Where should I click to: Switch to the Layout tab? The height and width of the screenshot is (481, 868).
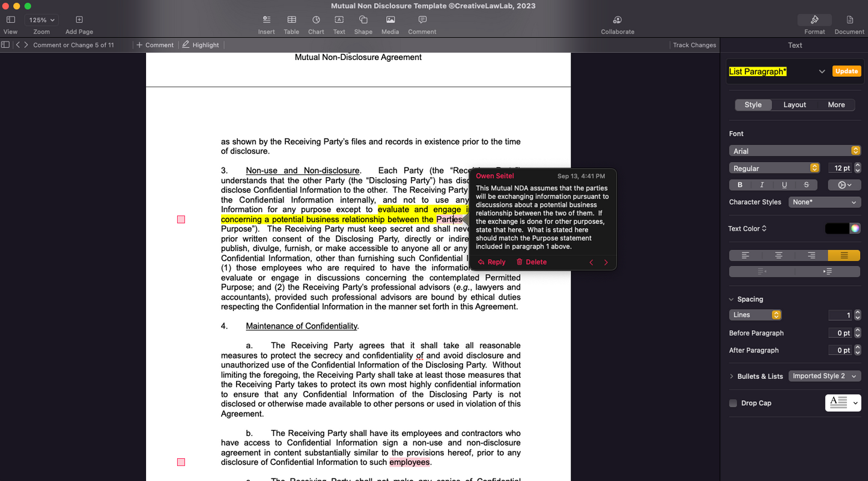795,104
